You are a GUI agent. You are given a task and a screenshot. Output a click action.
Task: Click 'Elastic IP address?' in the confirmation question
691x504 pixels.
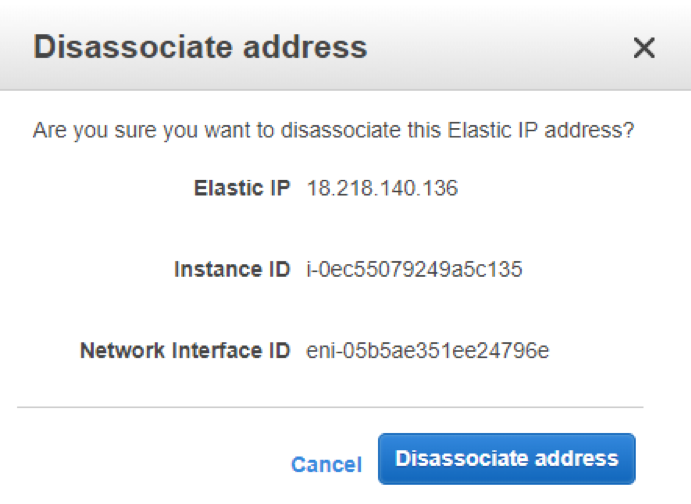553,131
